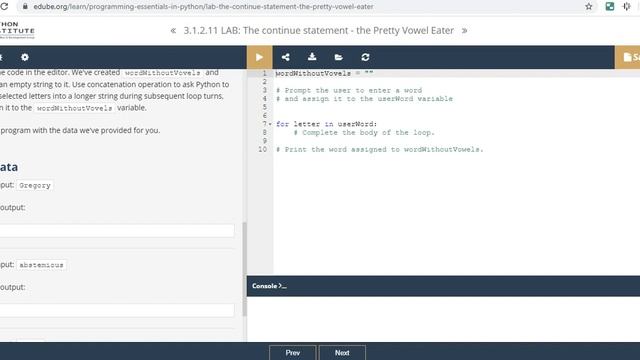640x360 pixels.
Task: Go to previous lesson with « arrow
Action: (173, 31)
